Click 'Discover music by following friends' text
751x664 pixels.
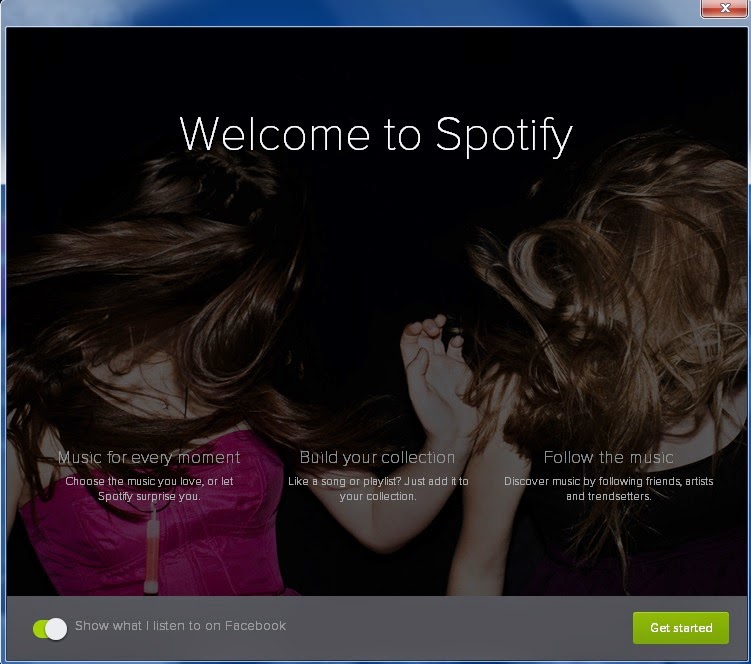tap(592, 481)
